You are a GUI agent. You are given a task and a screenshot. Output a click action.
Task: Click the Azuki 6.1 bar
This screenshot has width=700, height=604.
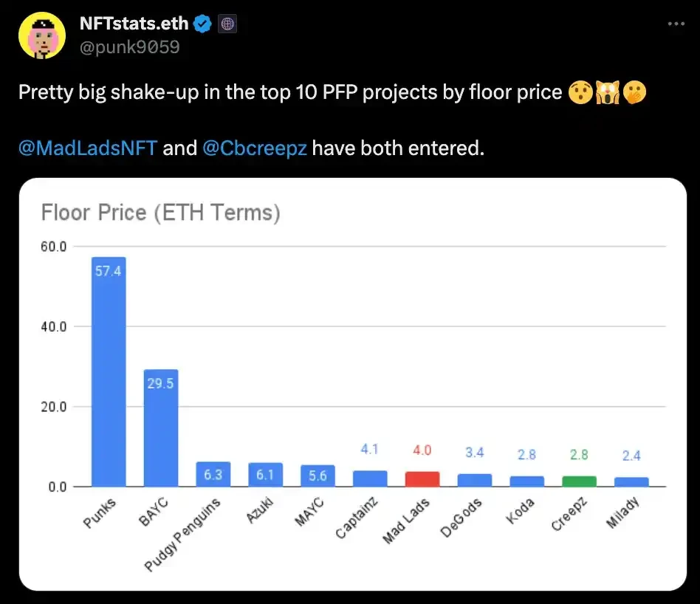[x=266, y=475]
